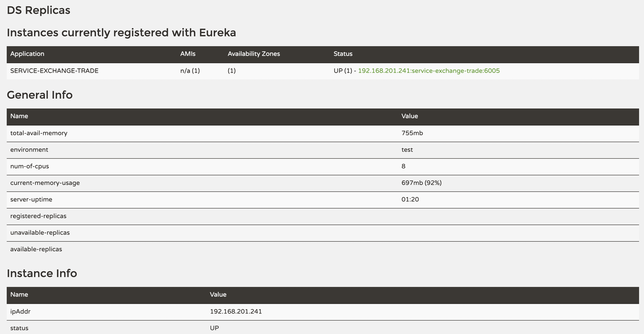Viewport: 644px width, 334px height.
Task: Click the General Info heading
Action: click(39, 95)
